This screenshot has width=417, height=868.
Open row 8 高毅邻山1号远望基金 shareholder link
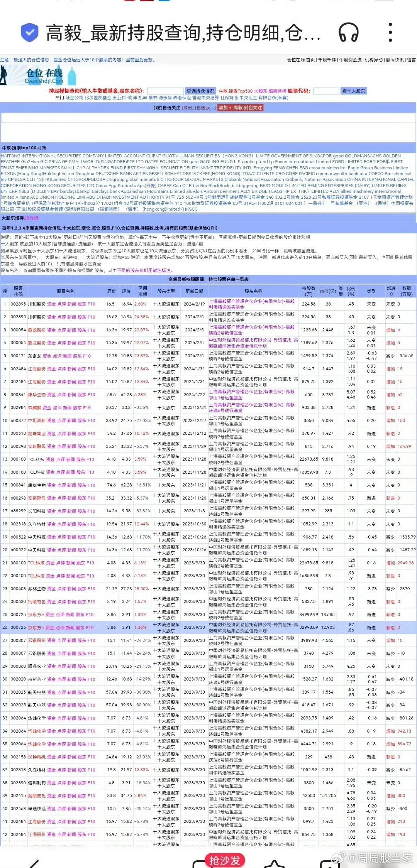[x=252, y=395]
